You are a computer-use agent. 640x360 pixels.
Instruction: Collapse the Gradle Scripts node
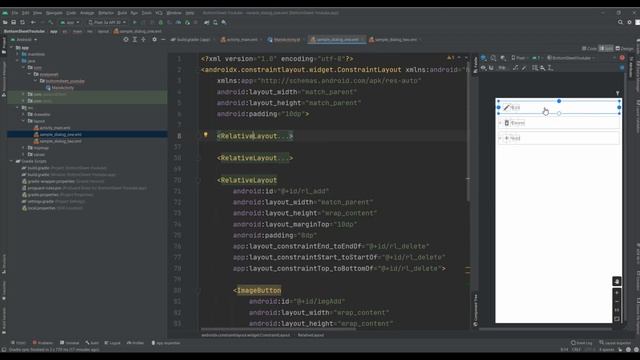coord(11,161)
